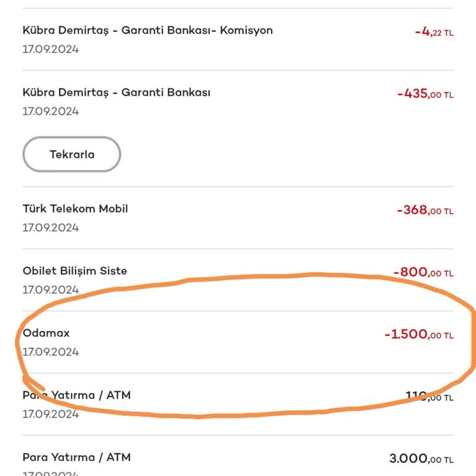The image size is (476, 476).
Task: Select the Obilet Bilişim Siste transaction title
Action: click(74, 271)
